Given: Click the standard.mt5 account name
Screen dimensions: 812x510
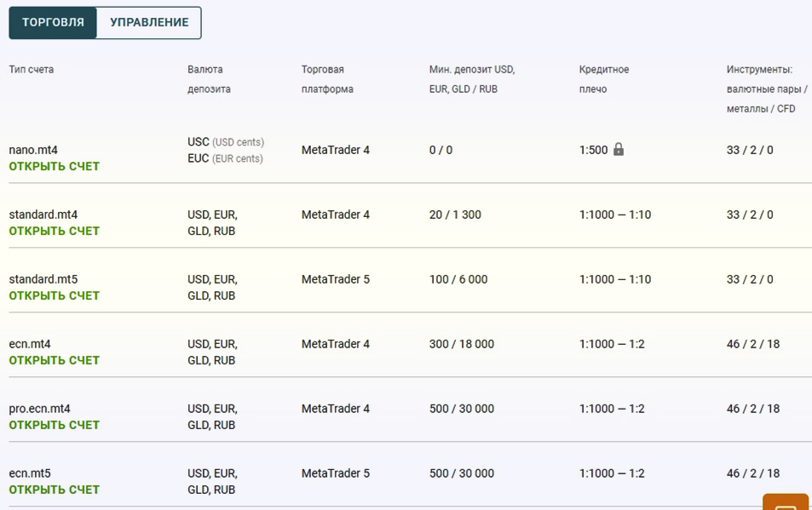Looking at the screenshot, I should 43,279.
